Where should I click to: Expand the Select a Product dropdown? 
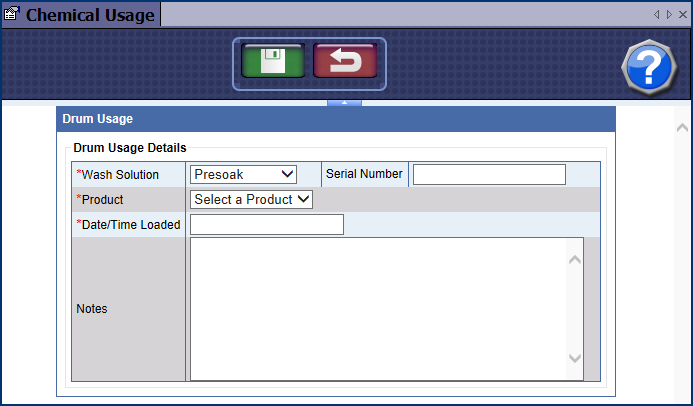pyautogui.click(x=252, y=199)
